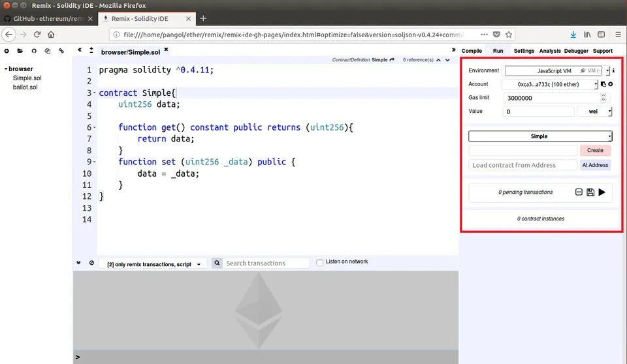The image size is (627, 364).
Task: Show environment info with the i icon
Action: coord(613,70)
